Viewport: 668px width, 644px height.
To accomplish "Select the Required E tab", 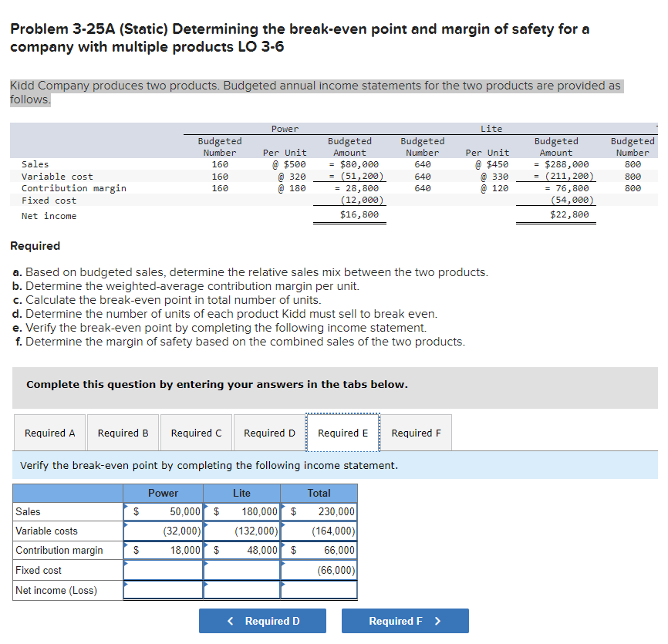I will click(343, 433).
